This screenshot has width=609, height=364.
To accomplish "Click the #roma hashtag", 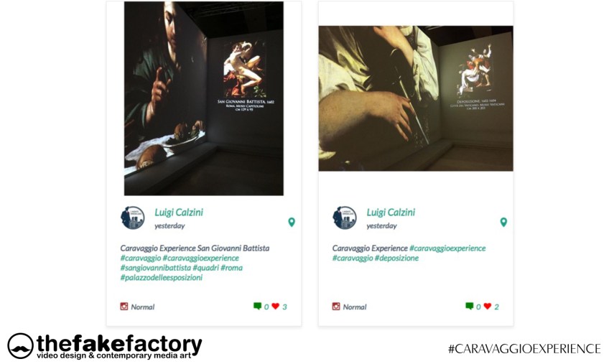I will click(x=231, y=268).
